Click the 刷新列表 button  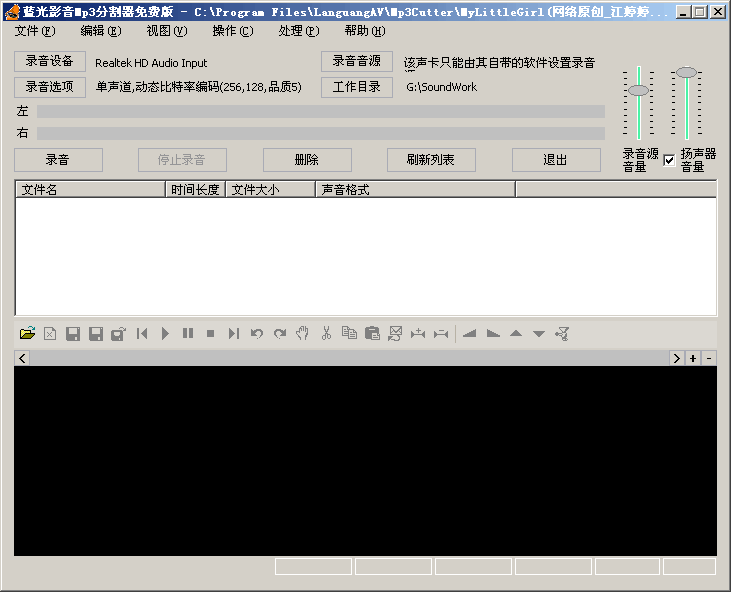pos(431,160)
